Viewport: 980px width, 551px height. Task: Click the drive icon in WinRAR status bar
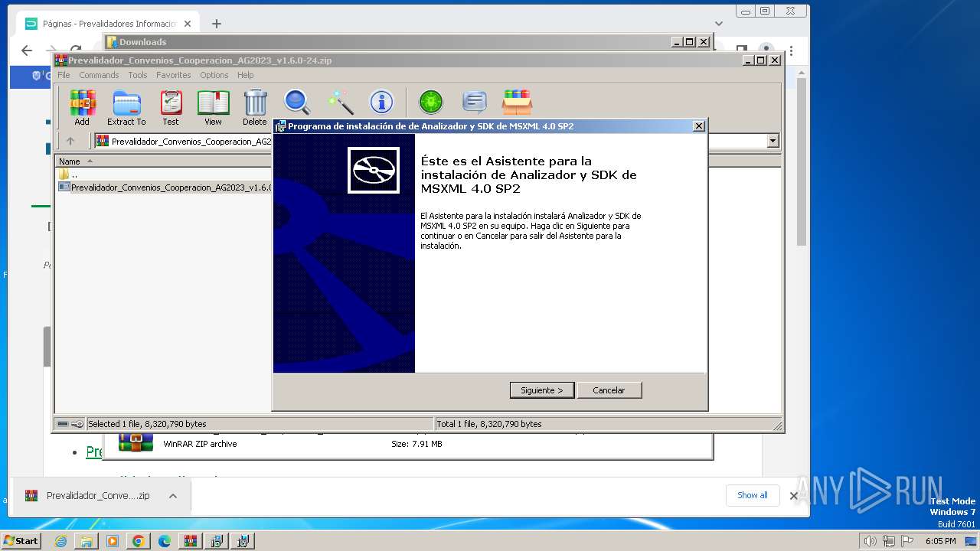[63, 424]
